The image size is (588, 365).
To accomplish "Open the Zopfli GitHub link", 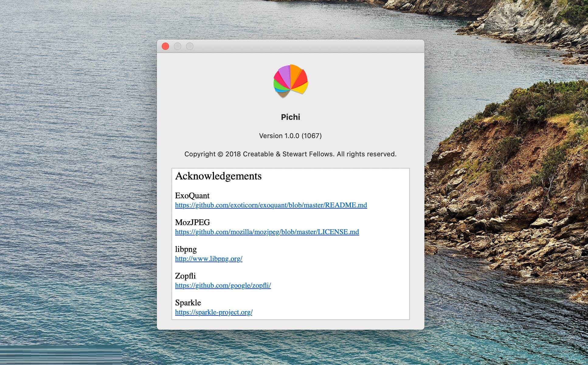I will 223,286.
